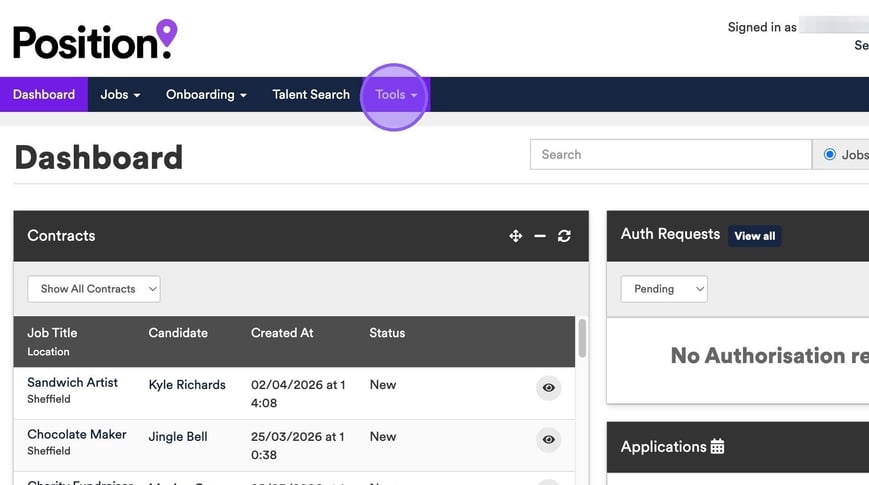The width and height of the screenshot is (869, 485).
Task: Sort by Status column header
Action: coord(387,333)
